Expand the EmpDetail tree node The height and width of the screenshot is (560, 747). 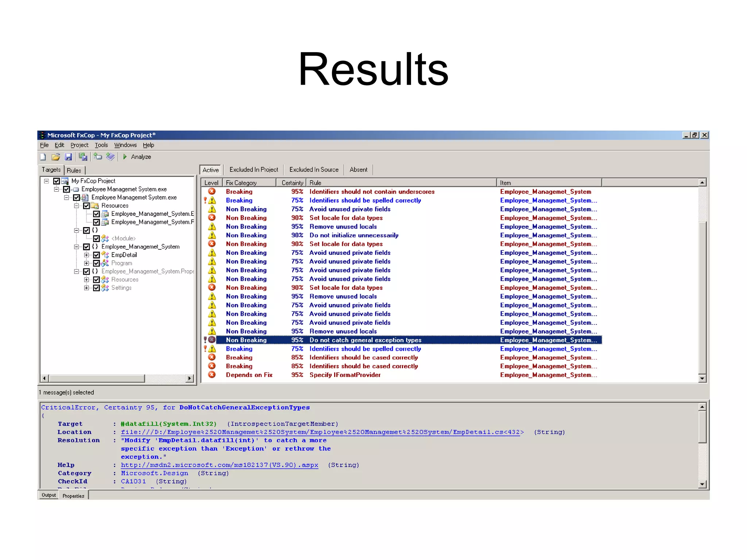(86, 255)
